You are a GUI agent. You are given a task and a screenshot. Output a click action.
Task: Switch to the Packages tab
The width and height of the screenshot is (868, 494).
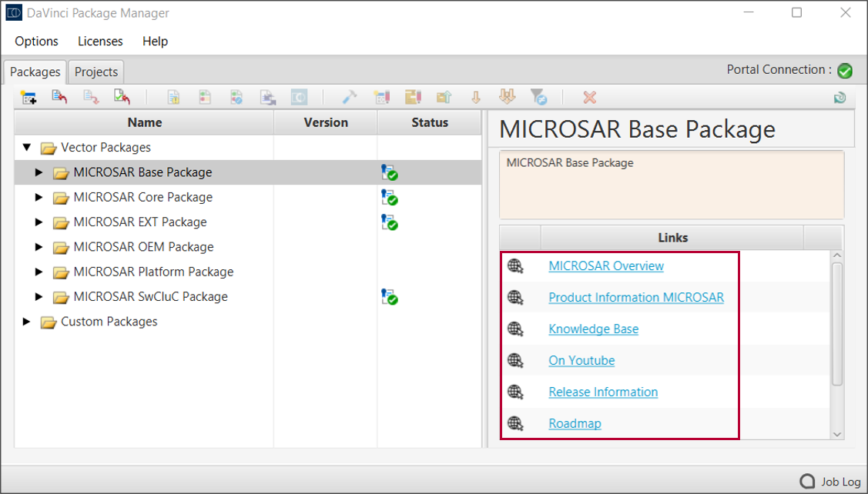(35, 72)
